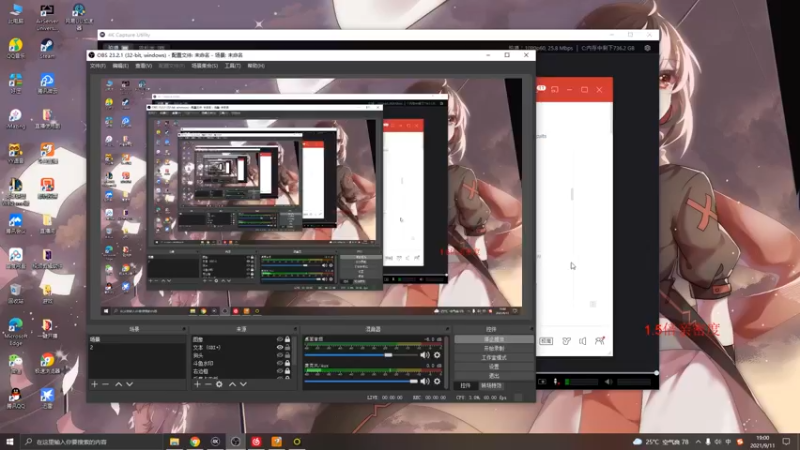Click 退出 exit button in OBS controls
Image resolution: width=800 pixels, height=450 pixels.
(x=494, y=376)
